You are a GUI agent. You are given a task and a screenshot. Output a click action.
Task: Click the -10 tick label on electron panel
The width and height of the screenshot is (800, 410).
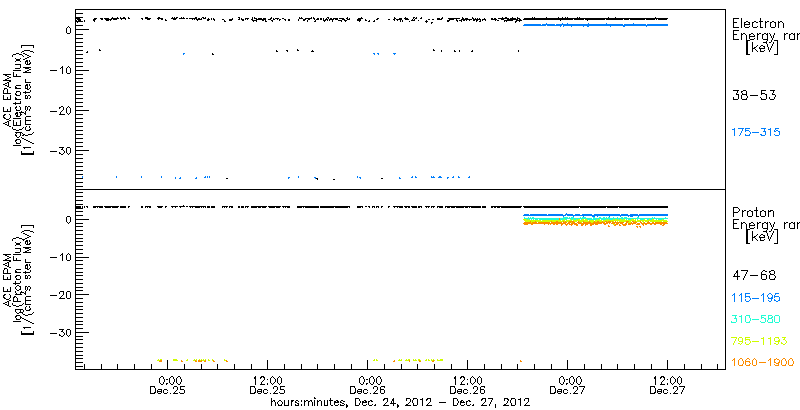click(x=60, y=70)
